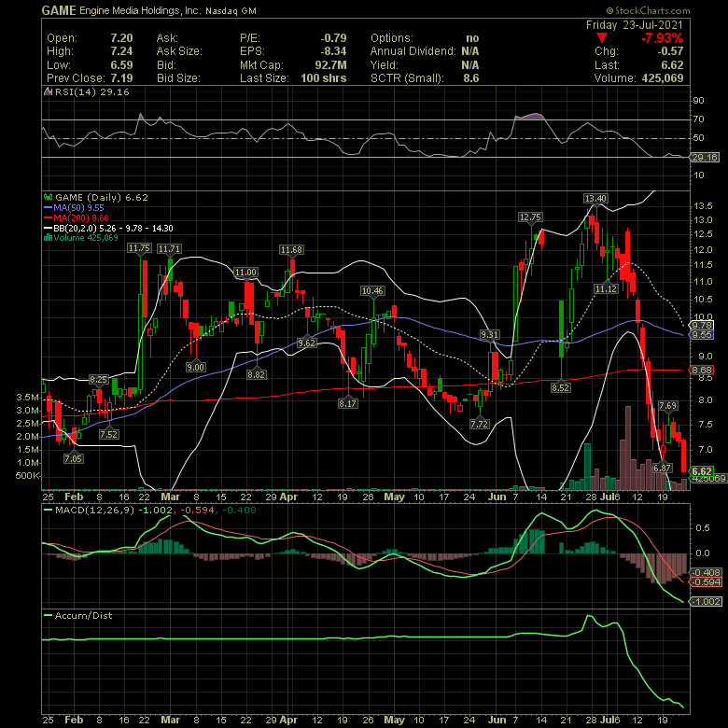Click the Nasdaq GM exchange label
This screenshot has height=728, width=728.
231,10
